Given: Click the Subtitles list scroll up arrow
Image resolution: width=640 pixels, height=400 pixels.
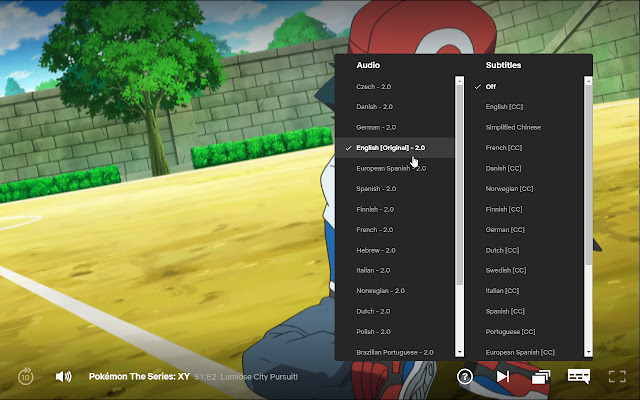Looking at the screenshot, I should click(588, 81).
